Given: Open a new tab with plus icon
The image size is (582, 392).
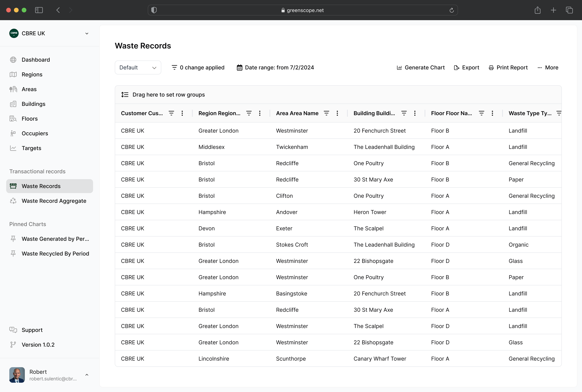Looking at the screenshot, I should coord(554,10).
